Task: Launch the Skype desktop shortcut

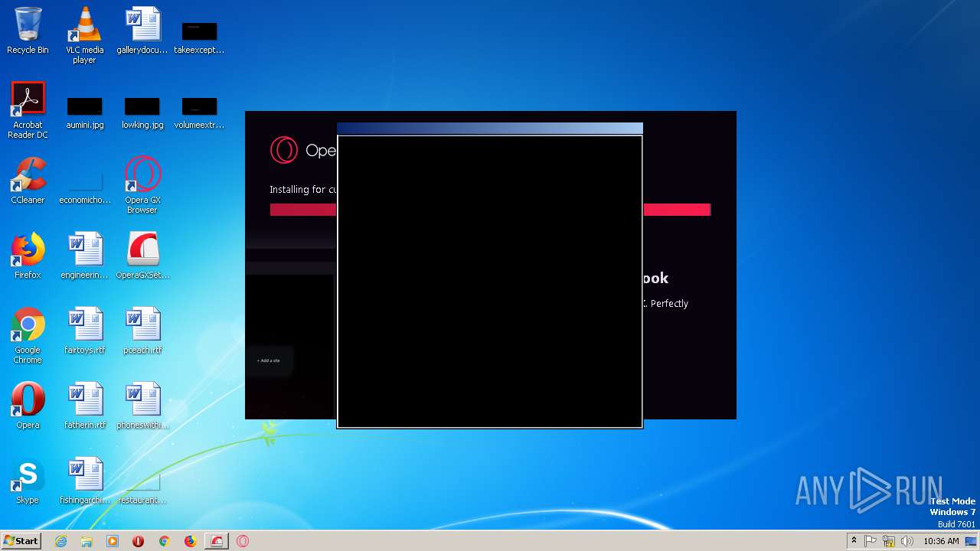Action: click(x=28, y=481)
